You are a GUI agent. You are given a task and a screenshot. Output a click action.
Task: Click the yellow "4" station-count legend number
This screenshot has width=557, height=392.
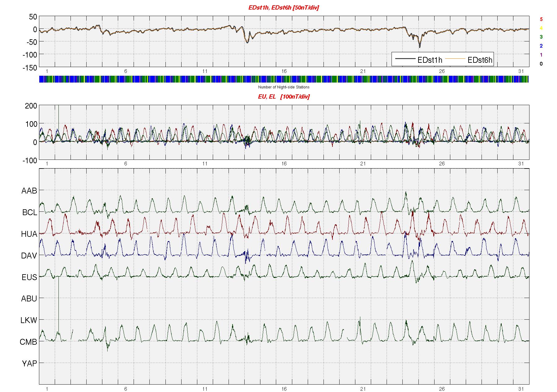tap(541, 28)
